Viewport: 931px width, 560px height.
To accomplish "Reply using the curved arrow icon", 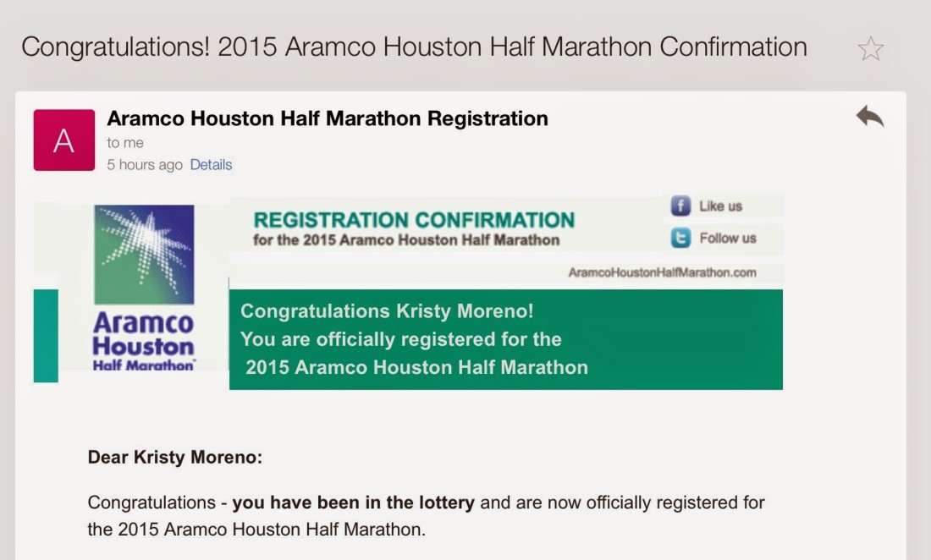I will [870, 116].
